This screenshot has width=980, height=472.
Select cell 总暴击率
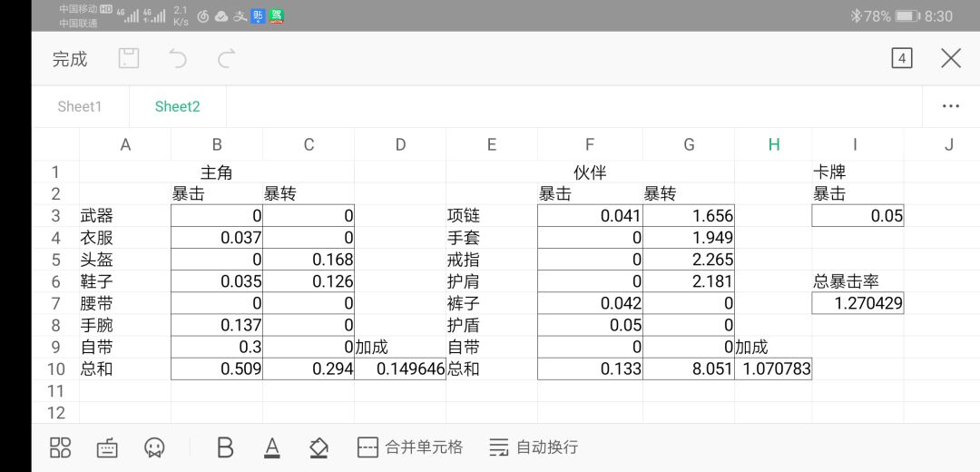[857, 281]
